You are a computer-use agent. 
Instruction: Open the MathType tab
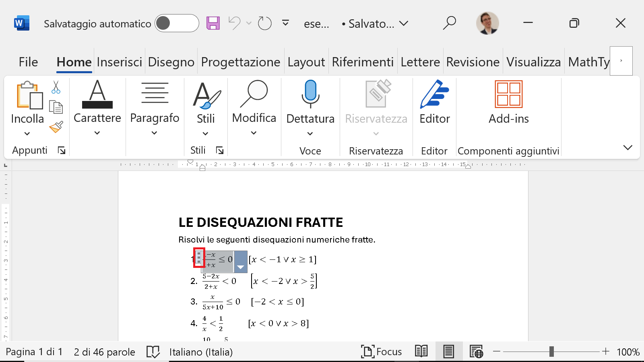588,62
